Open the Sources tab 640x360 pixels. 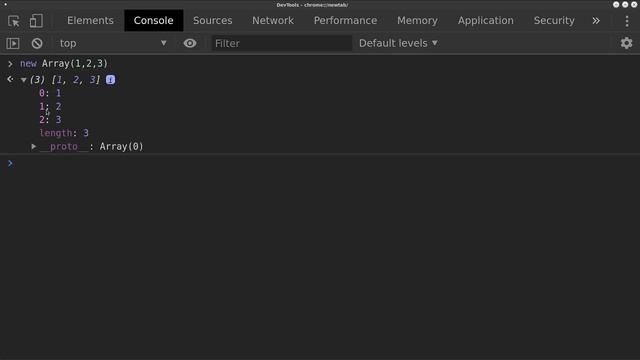tap(213, 20)
